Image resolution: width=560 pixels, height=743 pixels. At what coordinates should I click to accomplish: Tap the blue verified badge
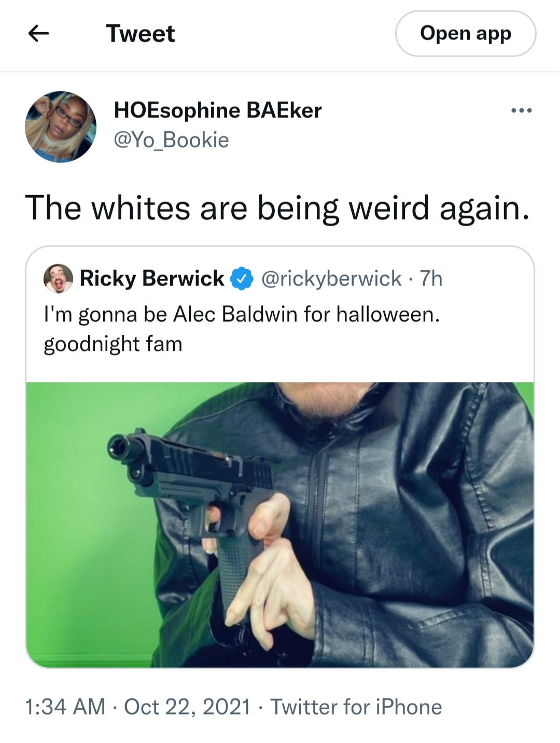pos(241,279)
